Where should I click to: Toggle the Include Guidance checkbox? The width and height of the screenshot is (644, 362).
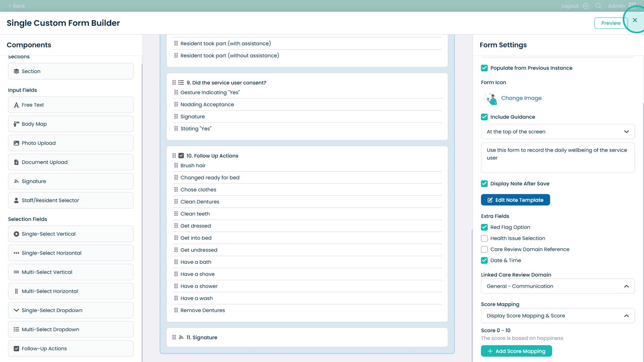tap(484, 117)
